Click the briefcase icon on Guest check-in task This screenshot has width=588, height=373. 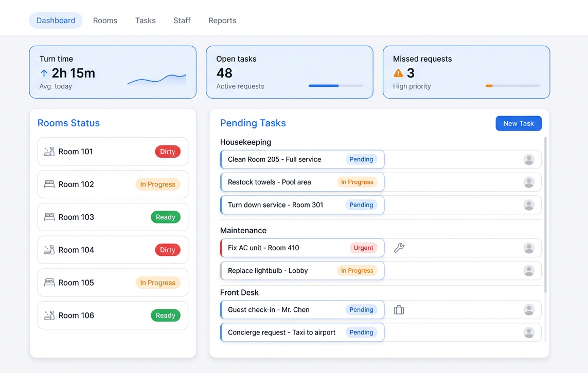[x=399, y=309]
